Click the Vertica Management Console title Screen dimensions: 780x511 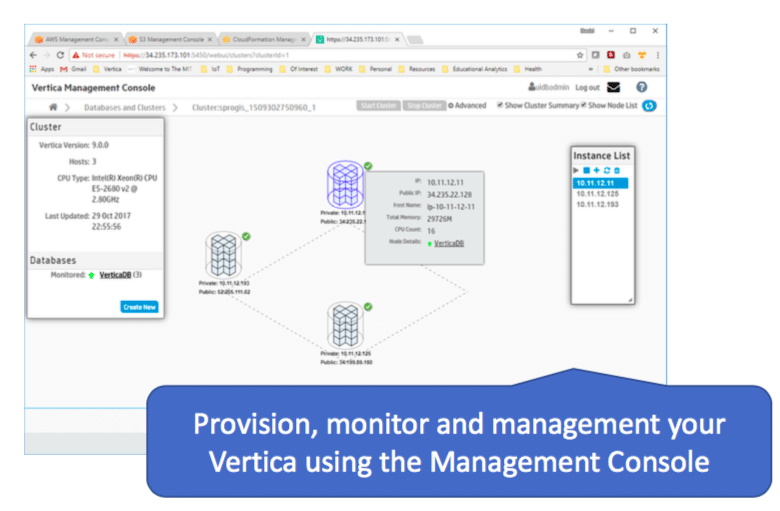click(x=94, y=88)
